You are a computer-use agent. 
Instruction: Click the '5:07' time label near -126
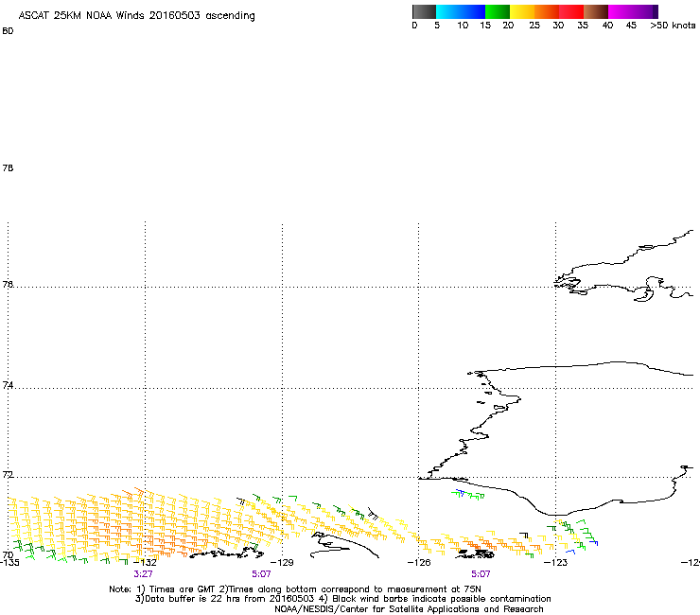click(481, 574)
